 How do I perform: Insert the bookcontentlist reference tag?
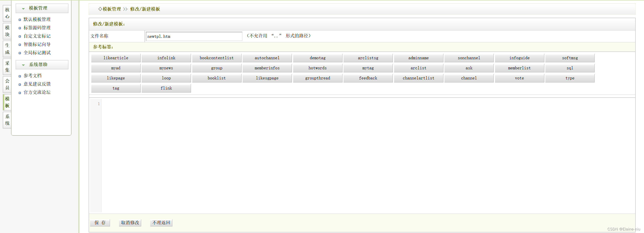point(217,58)
